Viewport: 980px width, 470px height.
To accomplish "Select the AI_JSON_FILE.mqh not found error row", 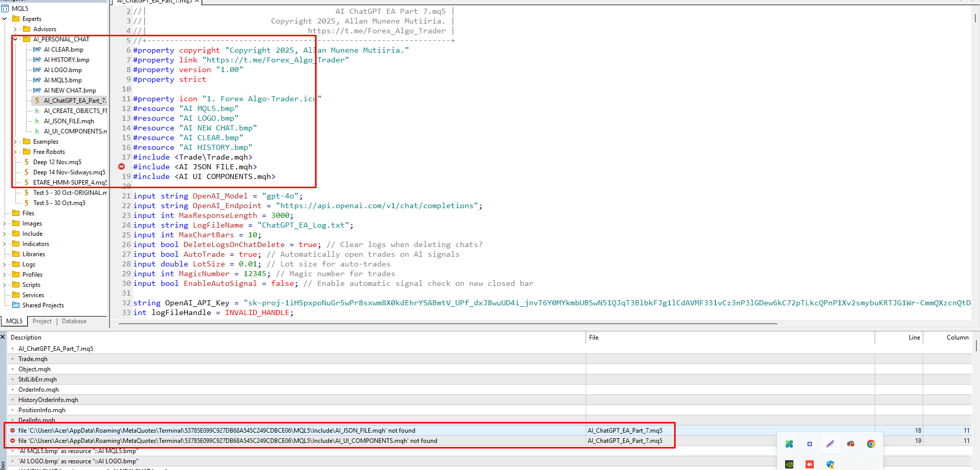I will [x=489, y=431].
